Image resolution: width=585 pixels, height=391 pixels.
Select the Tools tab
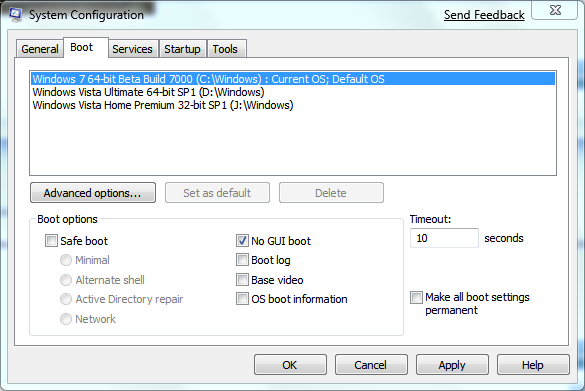coord(225,49)
